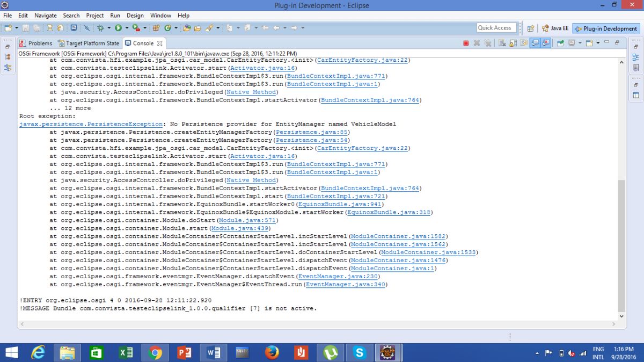Clear the console output
Image resolution: width=644 pixels, height=362 pixels.
(502, 43)
